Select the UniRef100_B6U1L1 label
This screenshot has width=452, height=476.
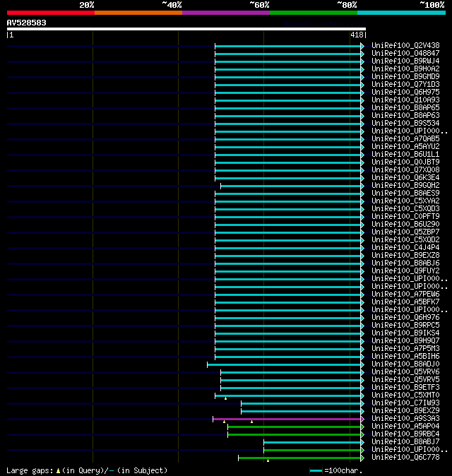[405, 154]
